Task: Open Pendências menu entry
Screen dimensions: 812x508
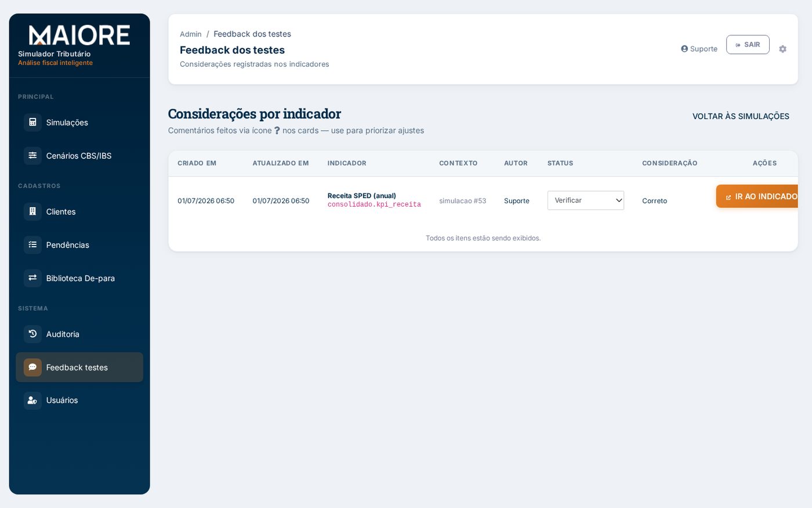Action: click(79, 245)
